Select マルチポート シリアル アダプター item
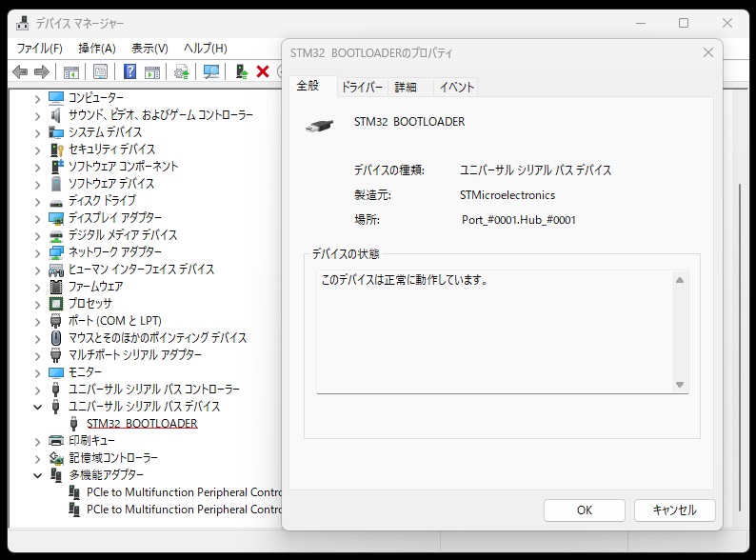This screenshot has width=756, height=560. click(x=135, y=355)
